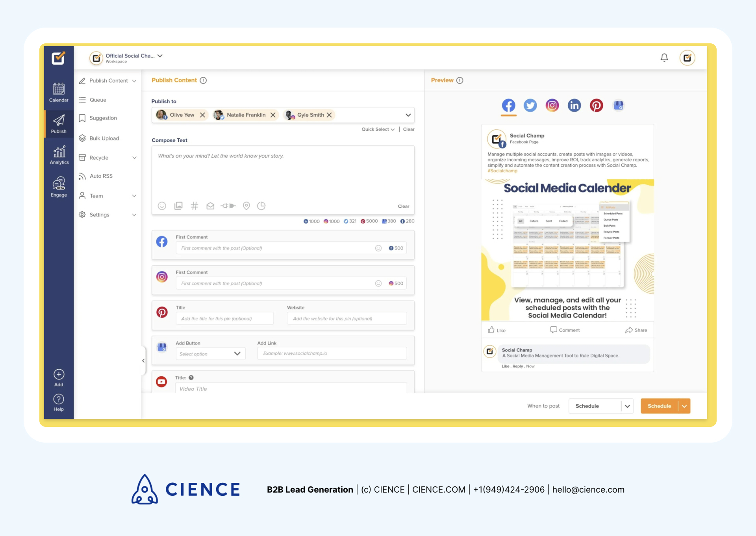The height and width of the screenshot is (536, 756).
Task: Remove Natalie Franklin from Publish to
Action: click(x=273, y=115)
